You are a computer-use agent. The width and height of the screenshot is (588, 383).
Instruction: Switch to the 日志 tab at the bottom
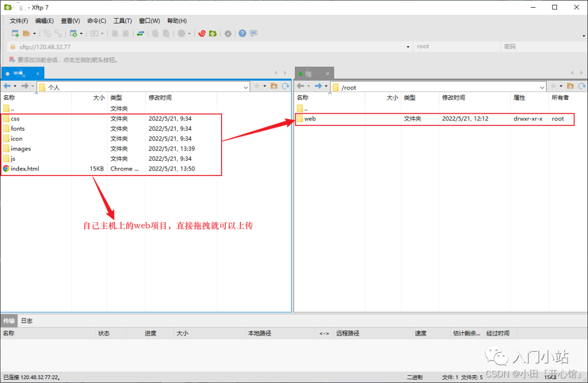coord(26,320)
